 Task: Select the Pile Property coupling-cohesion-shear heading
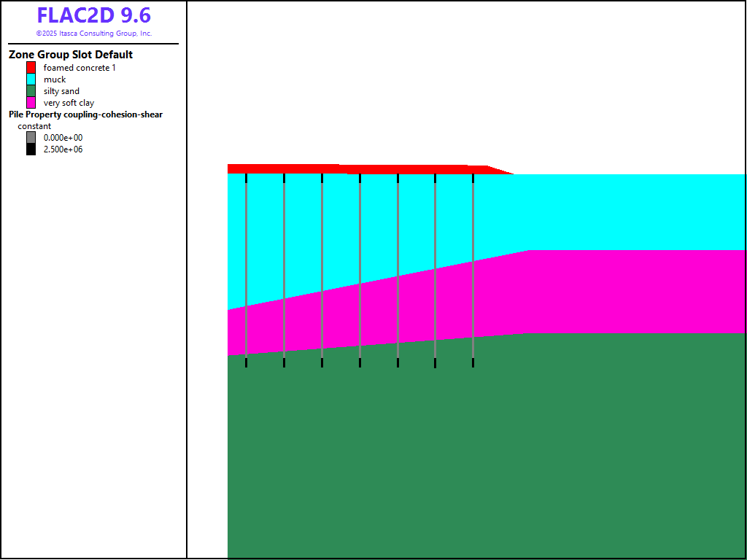(x=85, y=114)
